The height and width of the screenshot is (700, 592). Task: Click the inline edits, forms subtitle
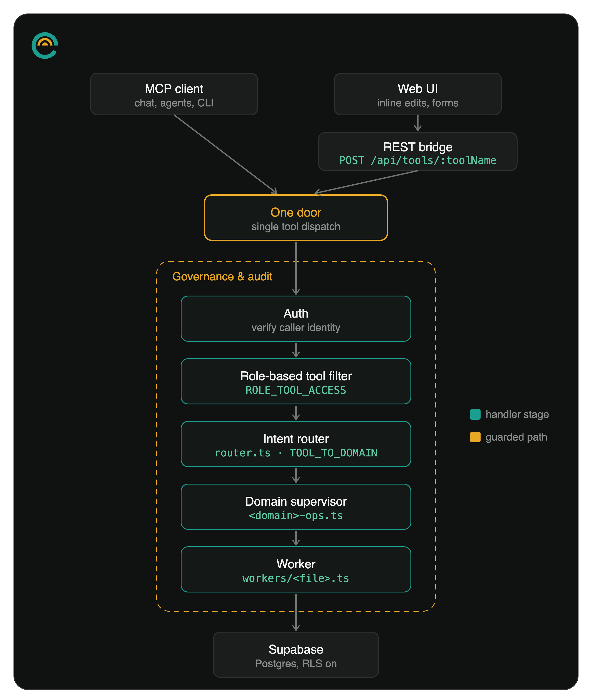click(417, 103)
